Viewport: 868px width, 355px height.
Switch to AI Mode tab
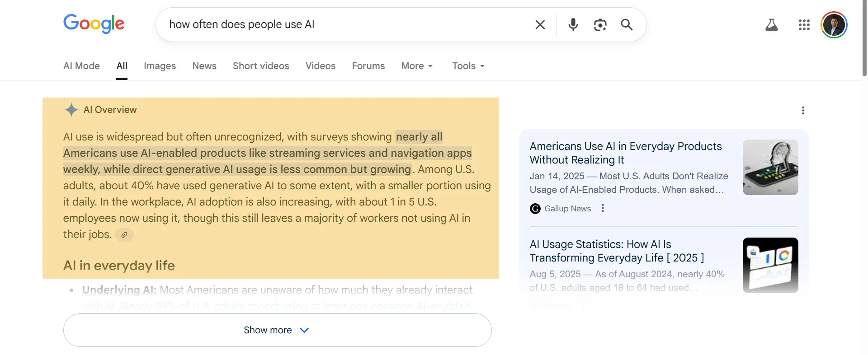tap(81, 66)
